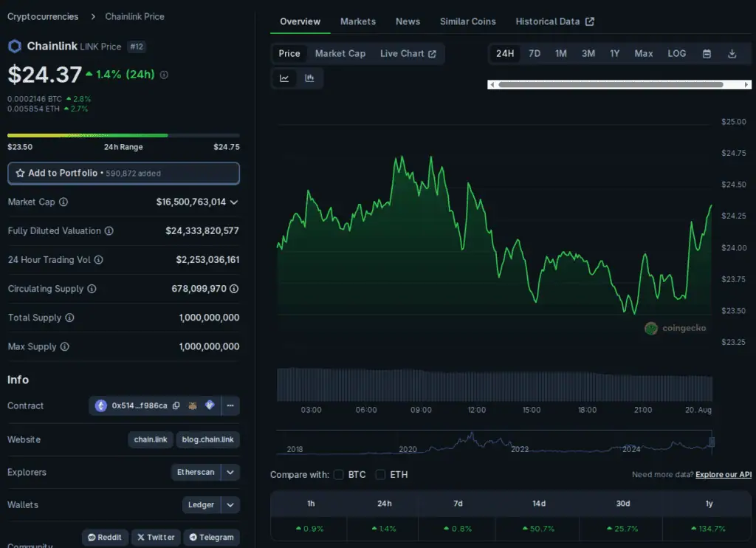Viewport: 756px width, 548px height.
Task: Enable the BTC compare checkbox
Action: [x=338, y=475]
